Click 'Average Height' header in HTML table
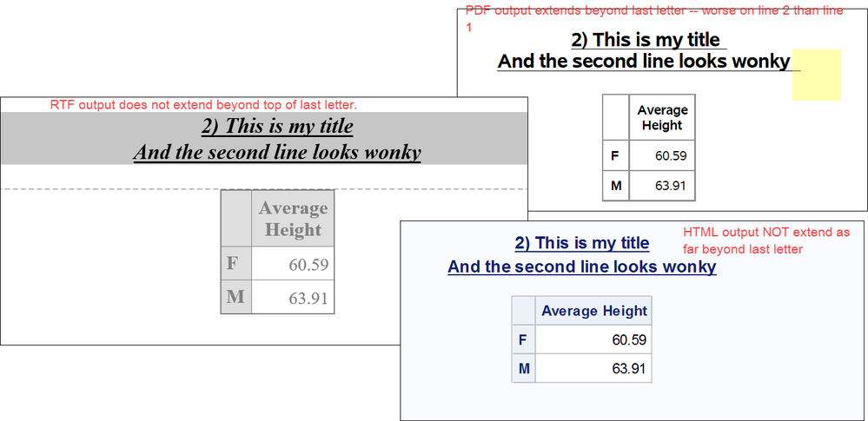Image resolution: width=868 pixels, height=421 pixels. [x=594, y=311]
